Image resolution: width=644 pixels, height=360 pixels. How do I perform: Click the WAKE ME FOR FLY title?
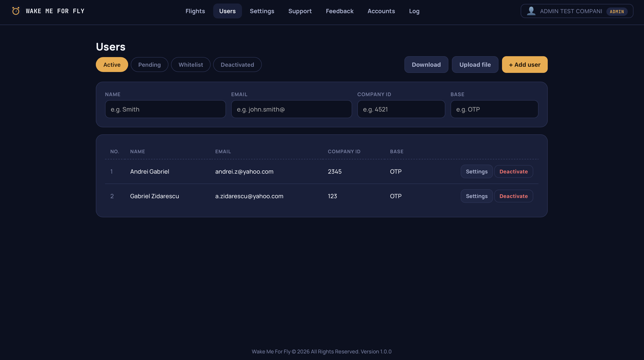[55, 11]
